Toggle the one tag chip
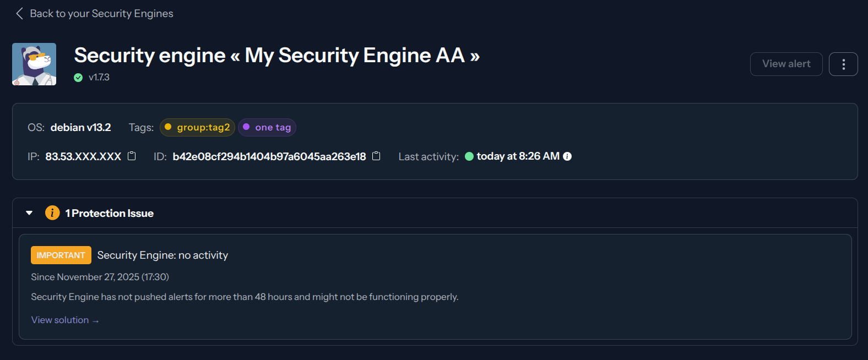 (267, 127)
